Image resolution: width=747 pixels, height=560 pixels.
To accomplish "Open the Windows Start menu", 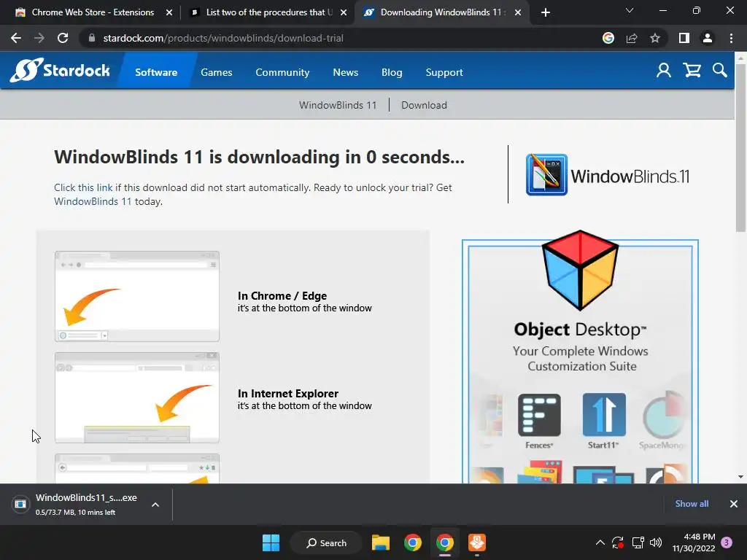I will (x=271, y=542).
